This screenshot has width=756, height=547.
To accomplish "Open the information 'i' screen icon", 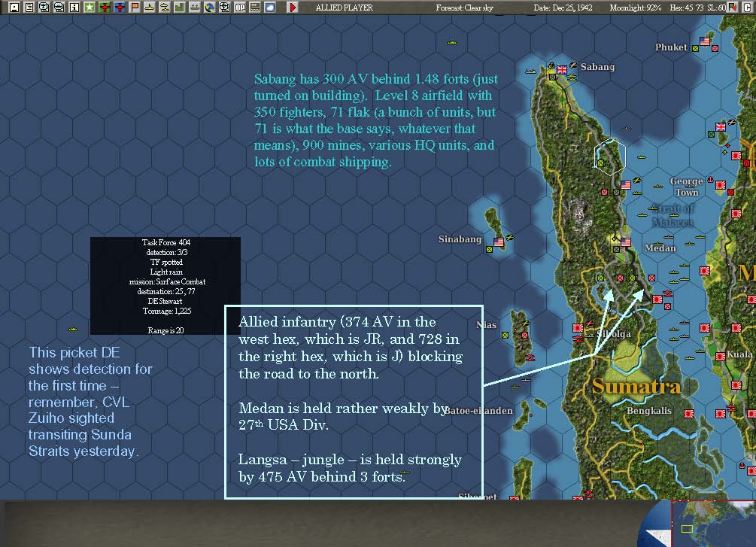I will tap(74, 8).
